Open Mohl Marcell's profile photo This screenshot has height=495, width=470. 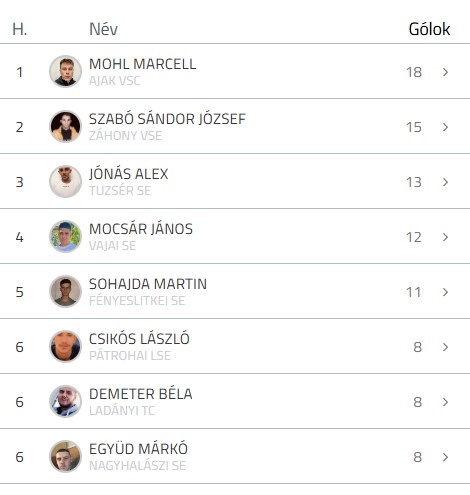[65, 71]
